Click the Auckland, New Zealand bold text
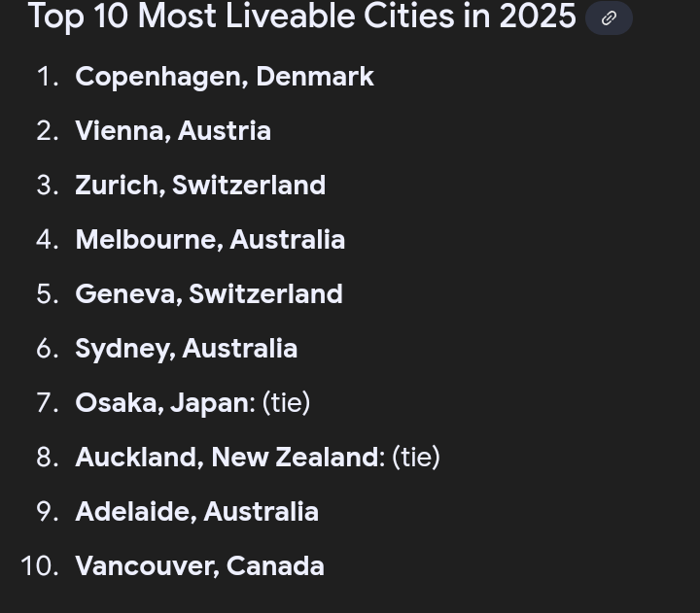700x613 pixels. [229, 458]
